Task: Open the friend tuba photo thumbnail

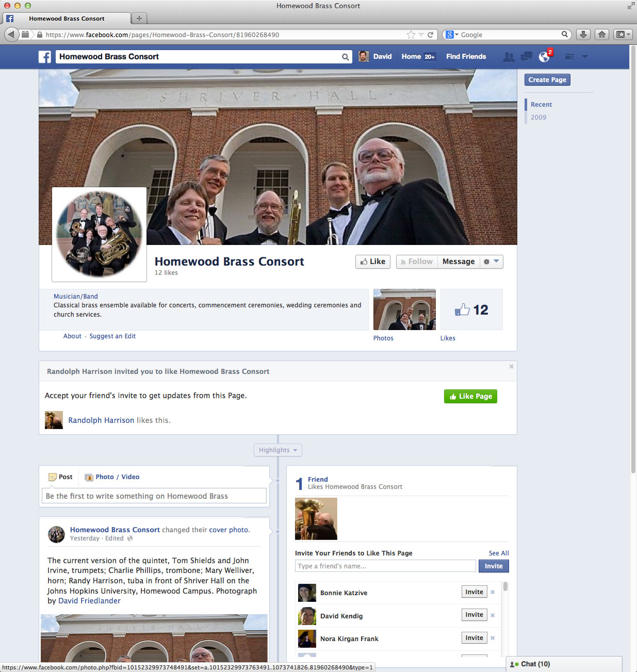Action: [x=316, y=519]
